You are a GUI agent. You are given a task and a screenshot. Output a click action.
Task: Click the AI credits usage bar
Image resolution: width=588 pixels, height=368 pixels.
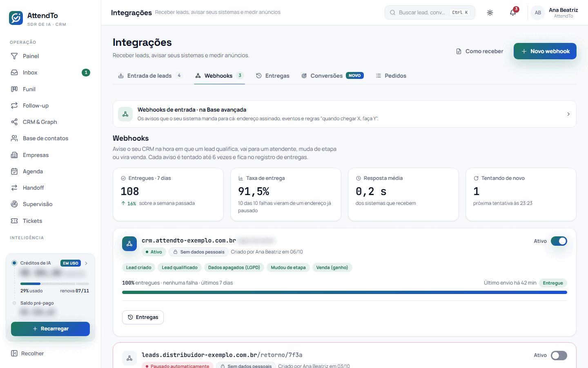[x=55, y=284]
